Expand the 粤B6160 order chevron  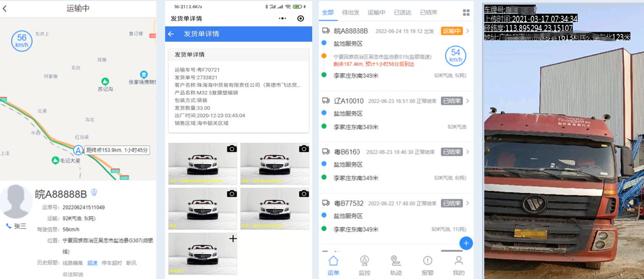pyautogui.click(x=468, y=152)
